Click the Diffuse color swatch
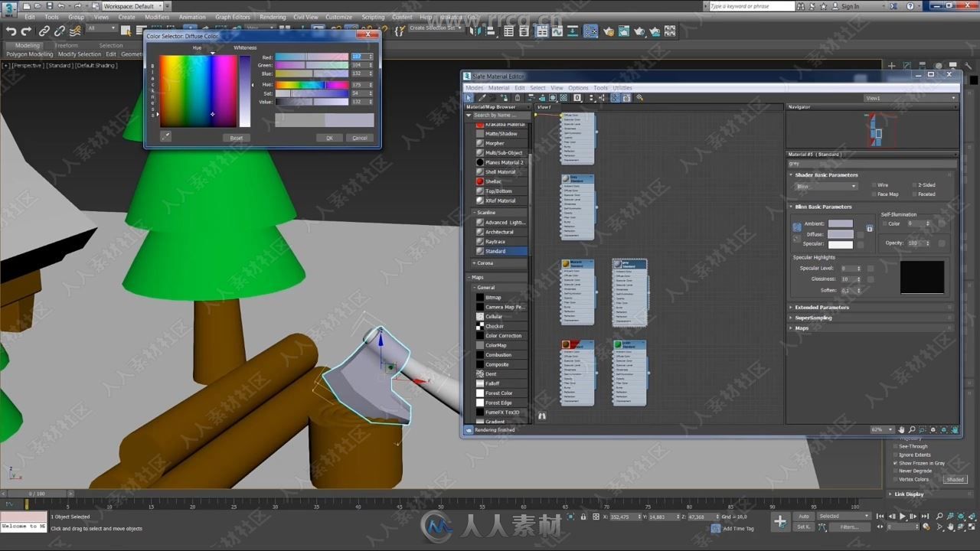Viewport: 980px width, 551px height. [840, 234]
